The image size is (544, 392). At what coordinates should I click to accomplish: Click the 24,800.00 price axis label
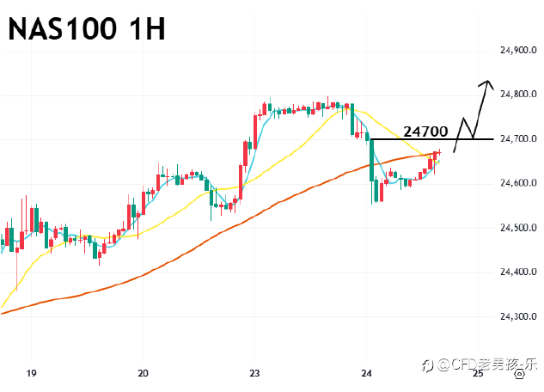coord(517,94)
